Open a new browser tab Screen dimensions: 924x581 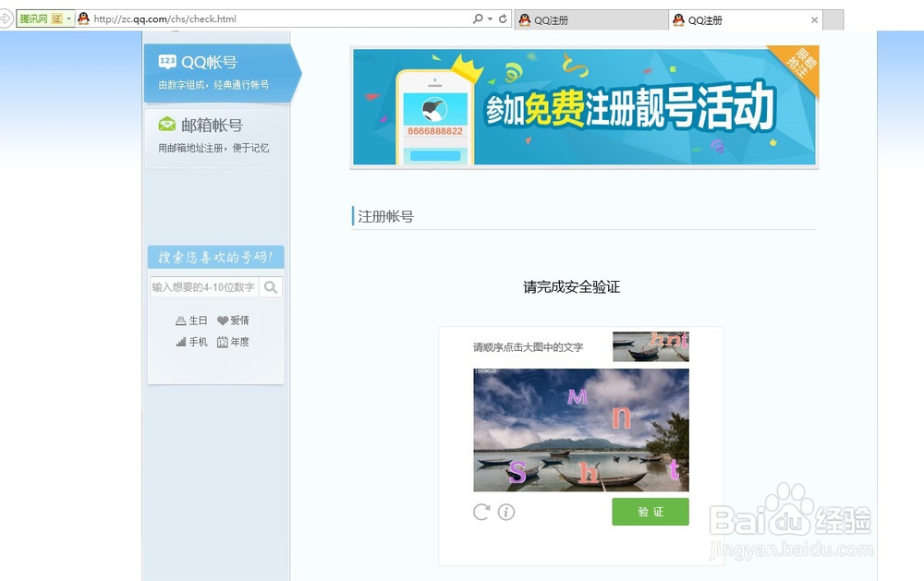click(833, 20)
